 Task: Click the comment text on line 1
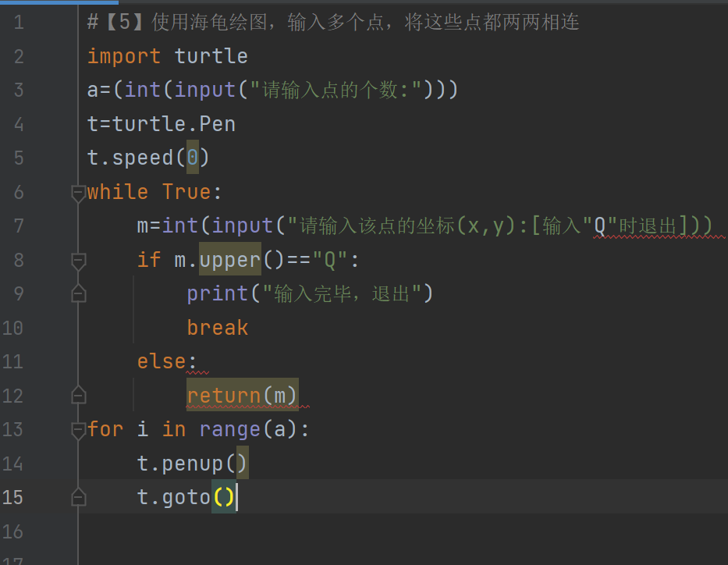point(333,23)
